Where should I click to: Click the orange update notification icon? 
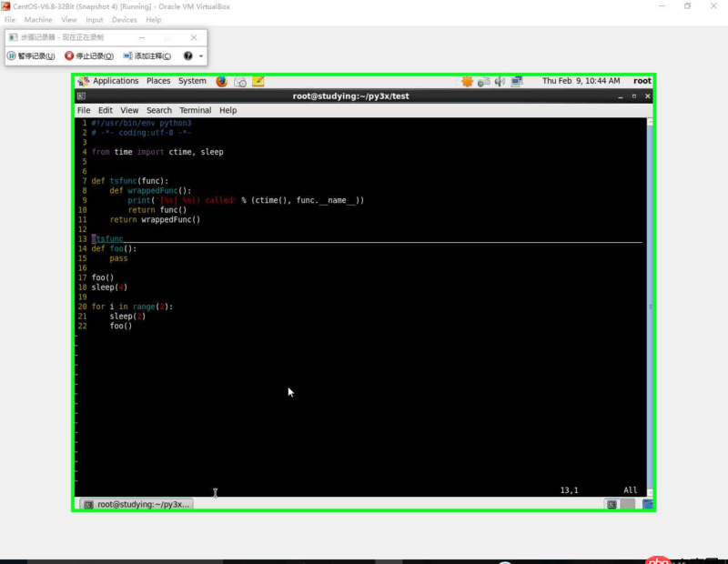click(467, 81)
